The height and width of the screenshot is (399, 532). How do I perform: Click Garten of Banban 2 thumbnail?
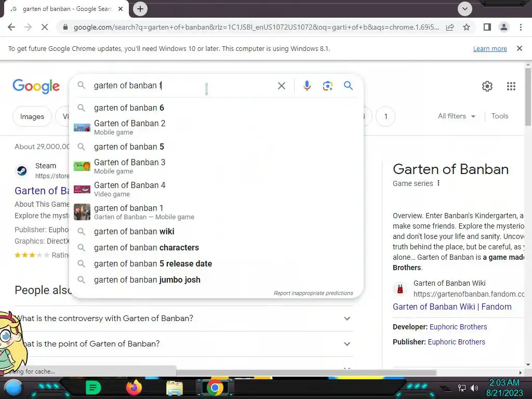click(x=82, y=128)
